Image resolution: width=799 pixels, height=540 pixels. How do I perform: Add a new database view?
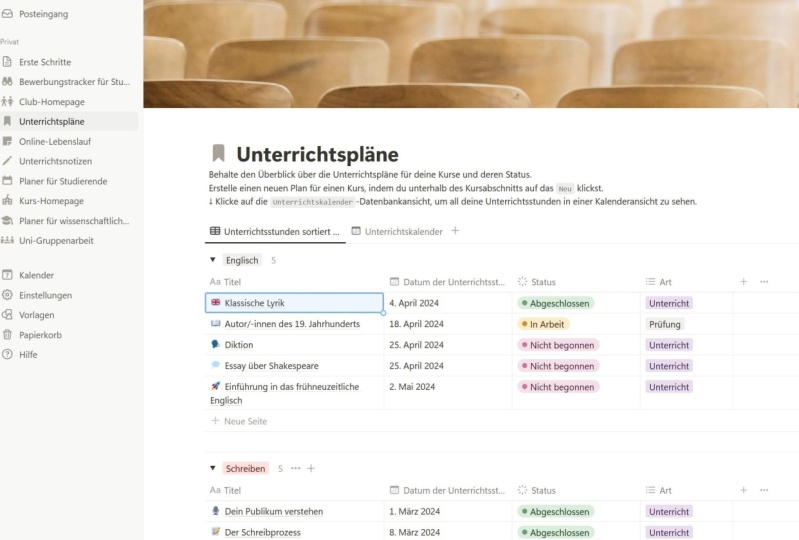point(456,231)
